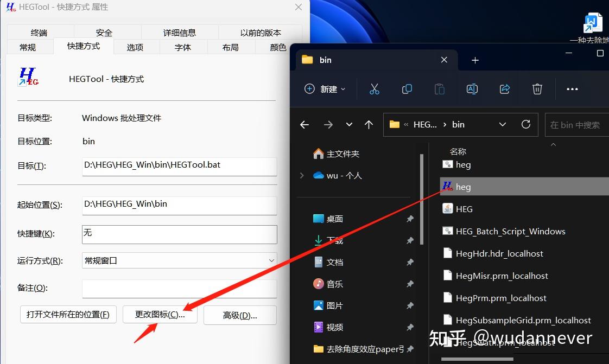
Task: Click the address bar dropdown chevron
Action: [502, 124]
